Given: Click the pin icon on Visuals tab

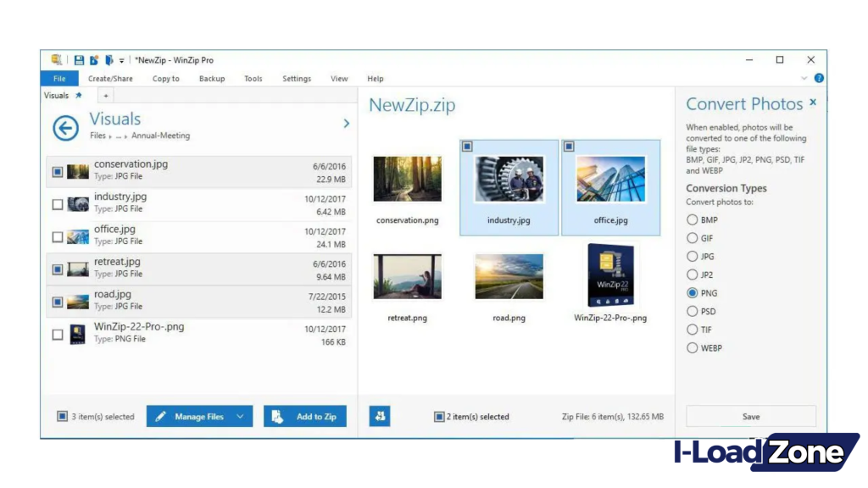Looking at the screenshot, I should click(x=79, y=95).
